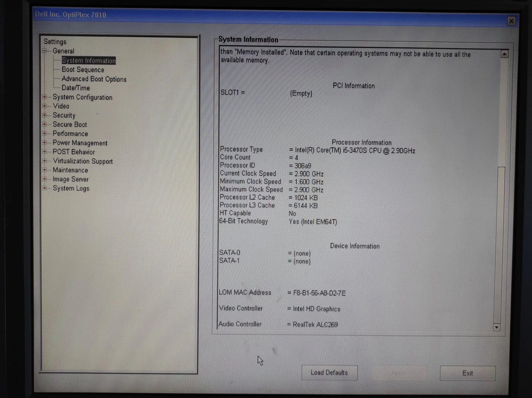Click the 'Intel HD Graphics' value

click(x=317, y=309)
